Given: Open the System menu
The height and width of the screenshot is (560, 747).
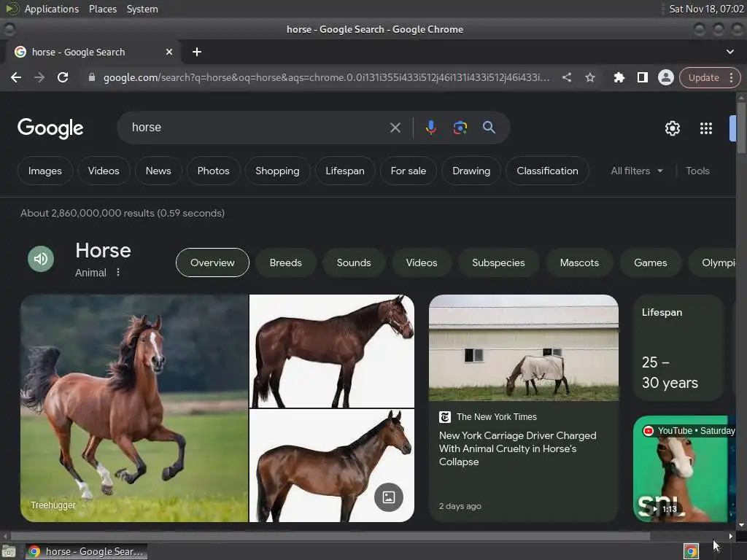Looking at the screenshot, I should point(142,9).
